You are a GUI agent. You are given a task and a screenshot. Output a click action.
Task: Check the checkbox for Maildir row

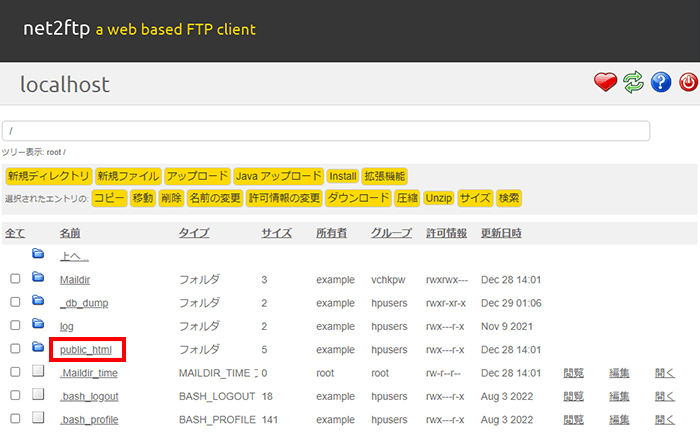[x=15, y=279]
